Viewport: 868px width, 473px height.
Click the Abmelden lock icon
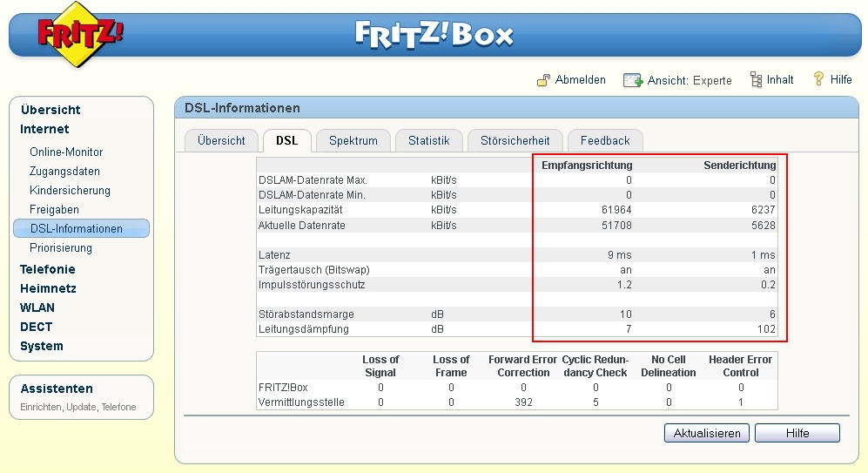(543, 80)
